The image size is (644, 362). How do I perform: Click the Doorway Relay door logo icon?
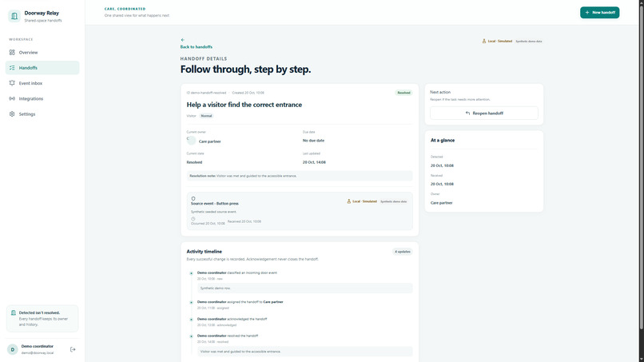[14, 16]
